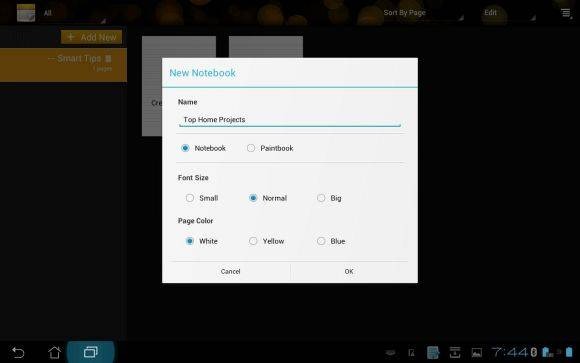Tap the Name input field
This screenshot has height=363, width=580.
[x=290, y=120]
